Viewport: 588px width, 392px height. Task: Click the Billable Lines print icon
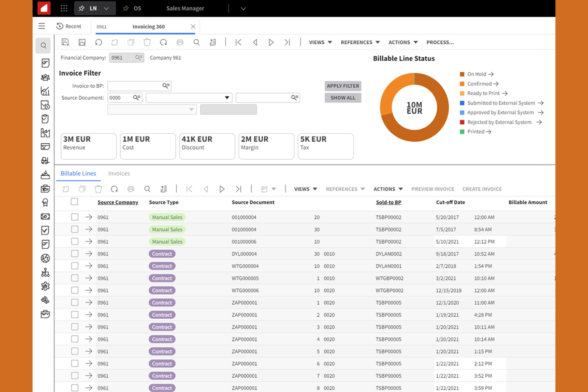pos(131,189)
